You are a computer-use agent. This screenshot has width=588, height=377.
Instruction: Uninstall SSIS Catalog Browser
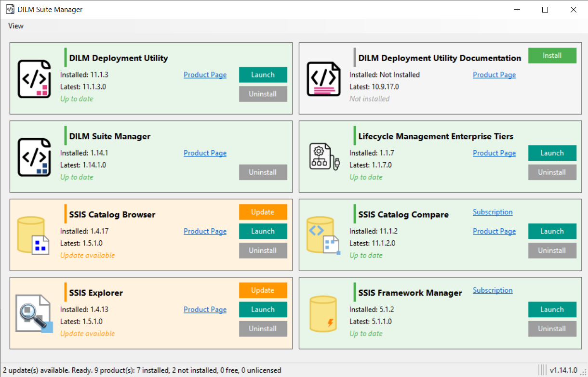coord(263,250)
